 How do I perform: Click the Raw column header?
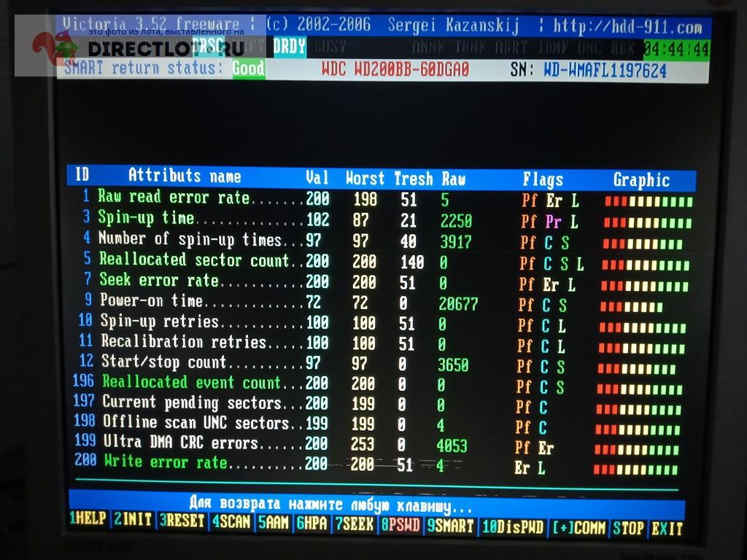point(453,179)
